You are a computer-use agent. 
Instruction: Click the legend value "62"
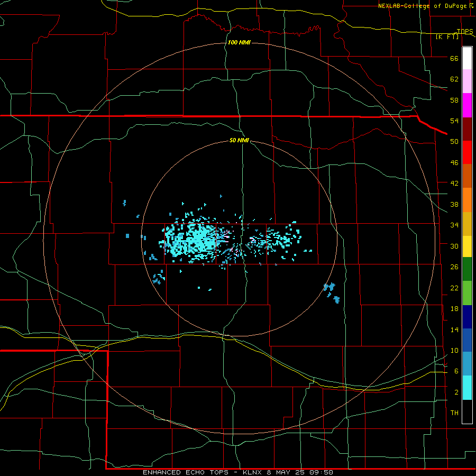tap(454, 79)
